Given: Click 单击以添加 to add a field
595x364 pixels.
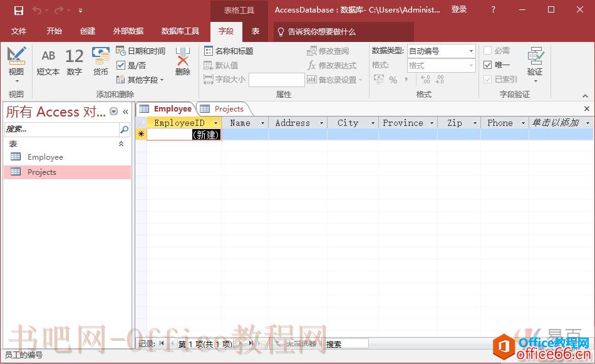Looking at the screenshot, I should [x=561, y=123].
